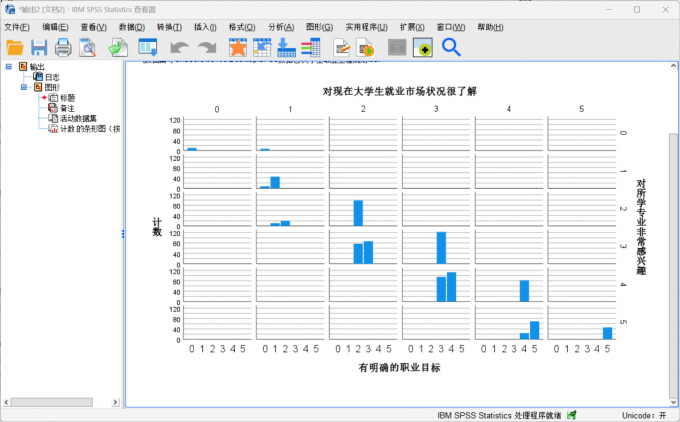Screen dimensions: 680x422
Task: Open the 文件(F) menu
Action: [17, 26]
